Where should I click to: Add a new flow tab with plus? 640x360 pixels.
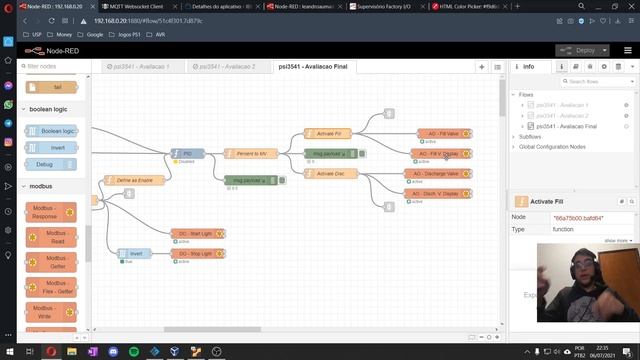tap(482, 67)
